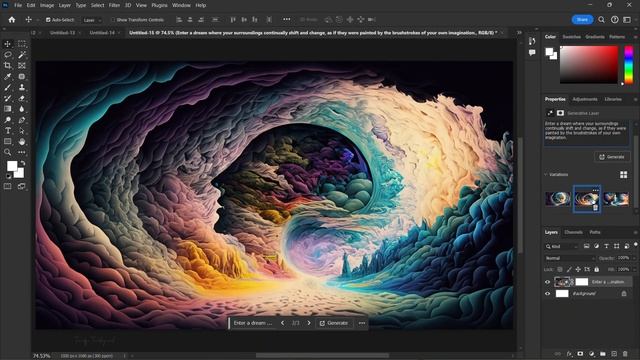Open the zoom percentage field

point(42,356)
